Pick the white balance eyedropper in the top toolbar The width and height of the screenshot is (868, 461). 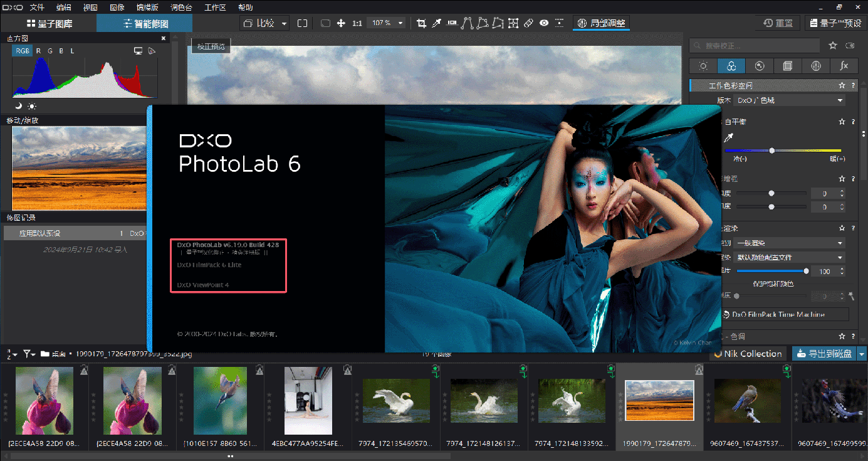coord(437,23)
